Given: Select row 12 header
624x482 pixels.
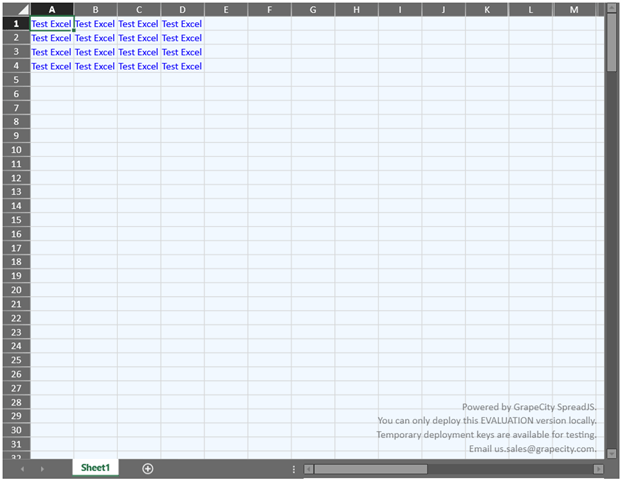Looking at the screenshot, I should click(x=16, y=178).
